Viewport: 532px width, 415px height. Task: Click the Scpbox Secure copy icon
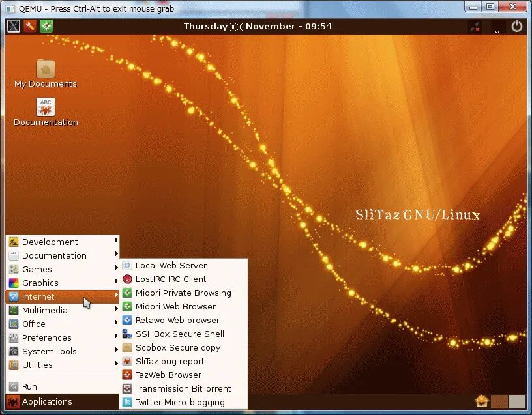click(127, 347)
